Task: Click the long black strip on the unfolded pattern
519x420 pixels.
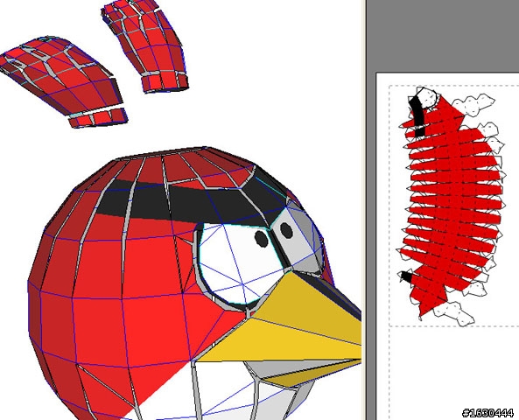Action: [x=417, y=115]
